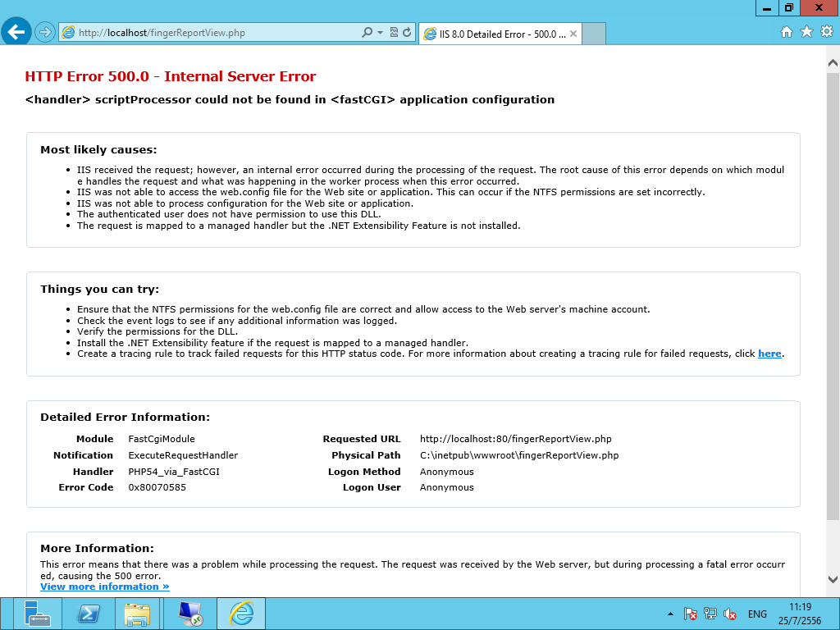Open 'View more information' link
Screen dimensions: 840x630
click(105, 587)
